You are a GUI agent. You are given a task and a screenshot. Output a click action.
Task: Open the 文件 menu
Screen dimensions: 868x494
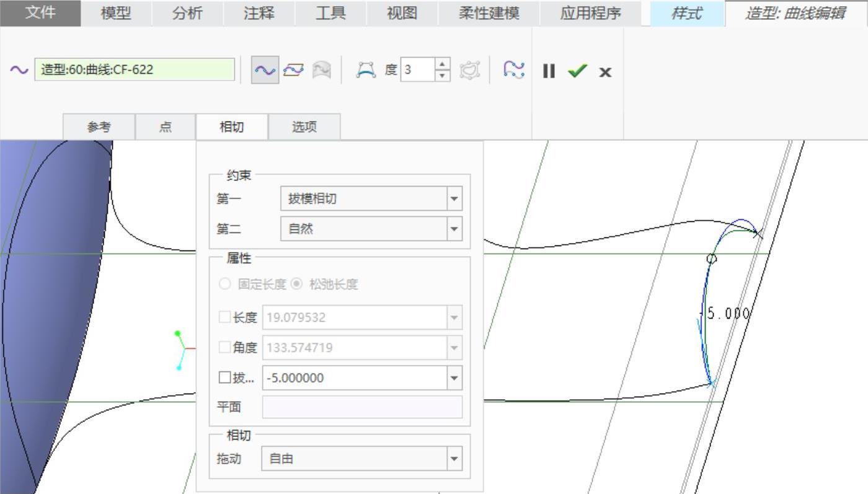40,13
